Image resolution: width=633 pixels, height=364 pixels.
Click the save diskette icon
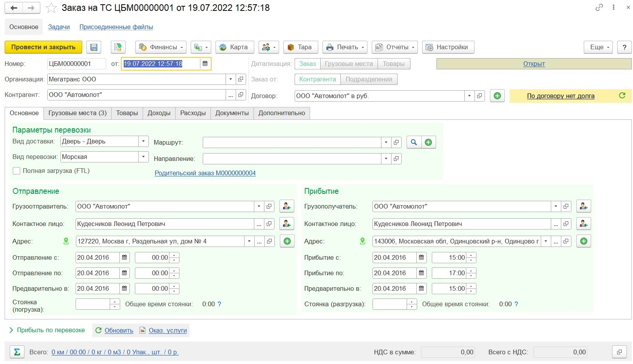click(93, 47)
